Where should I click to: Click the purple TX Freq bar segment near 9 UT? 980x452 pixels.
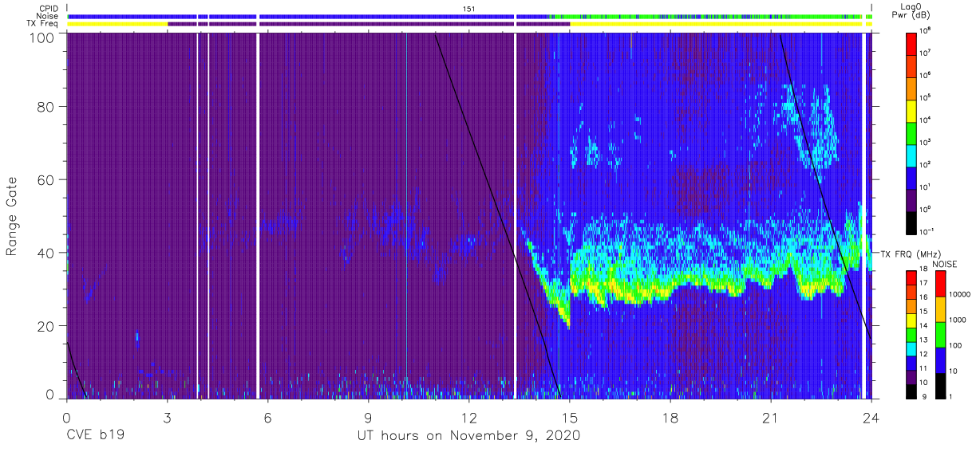369,24
